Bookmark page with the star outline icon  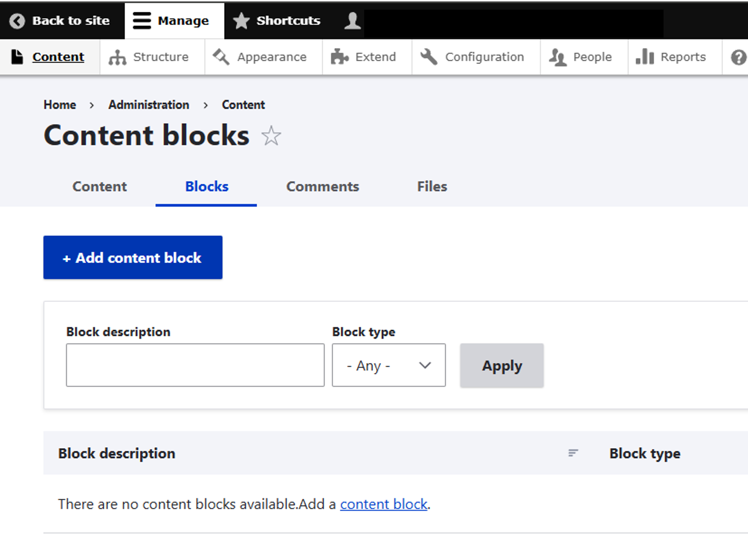(x=271, y=135)
